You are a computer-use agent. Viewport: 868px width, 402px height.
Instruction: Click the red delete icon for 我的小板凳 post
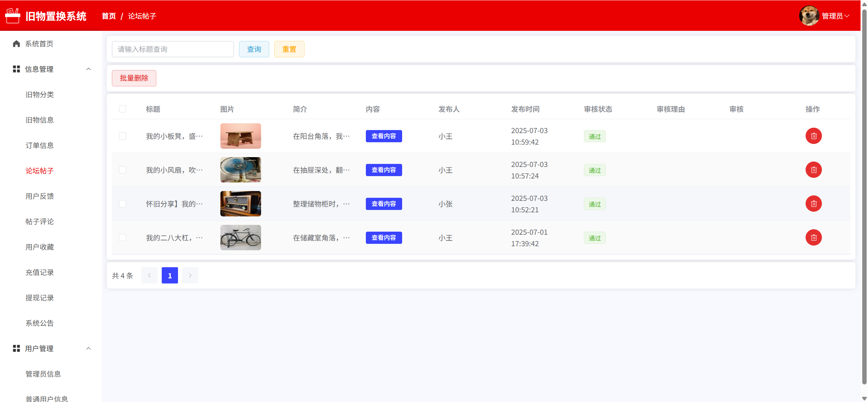(813, 136)
